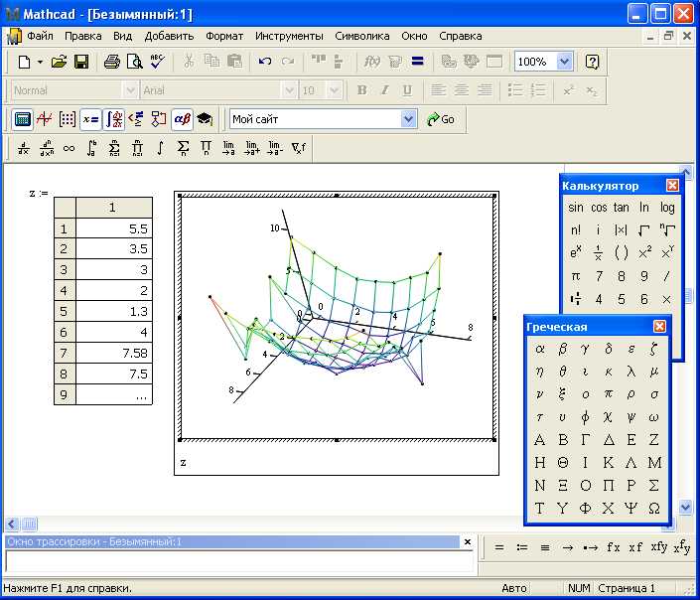Insert the infinity symbol from calculus toolbar
This screenshot has width=700, height=600.
(69, 149)
